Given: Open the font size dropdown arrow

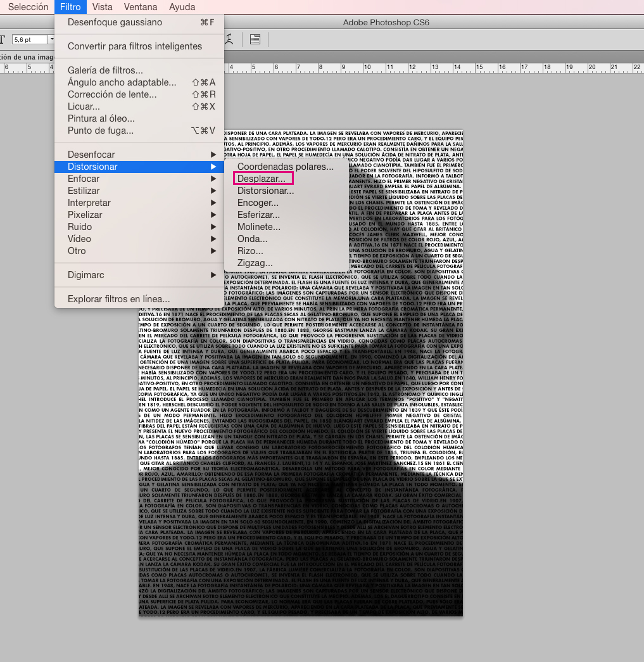Looking at the screenshot, I should [x=51, y=39].
